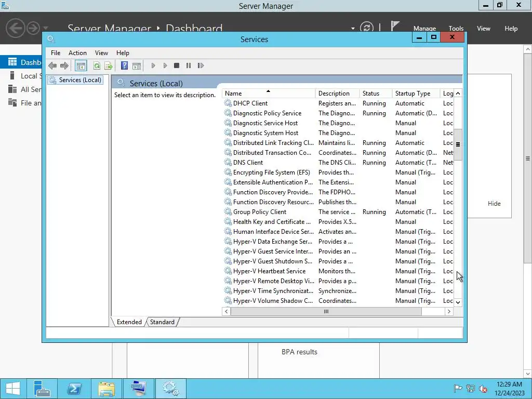Click the Show/Hide Action Pane toolbar icon

137,66
